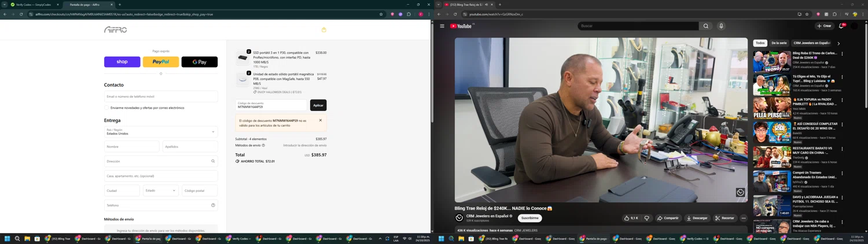Click the Aiffro logo in checkout header
The image size is (868, 244).
pos(116,29)
